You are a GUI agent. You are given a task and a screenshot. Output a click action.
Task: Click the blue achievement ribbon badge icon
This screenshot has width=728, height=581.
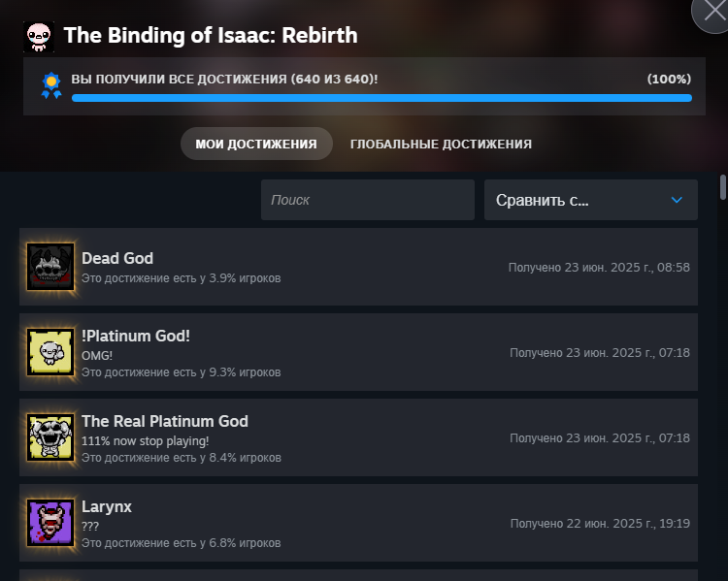pyautogui.click(x=50, y=85)
